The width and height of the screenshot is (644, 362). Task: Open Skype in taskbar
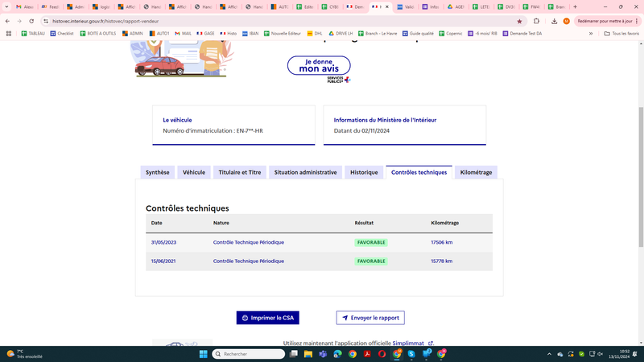pyautogui.click(x=411, y=354)
